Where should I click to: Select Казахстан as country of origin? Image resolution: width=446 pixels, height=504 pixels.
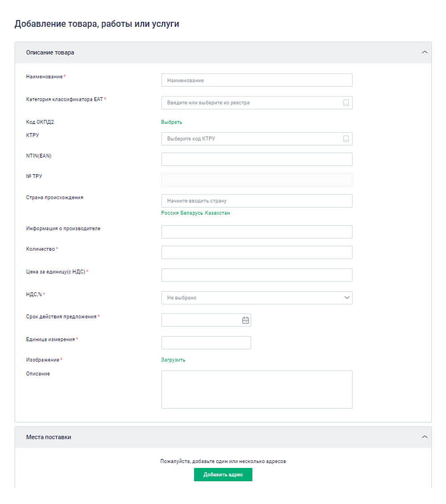pos(217,213)
